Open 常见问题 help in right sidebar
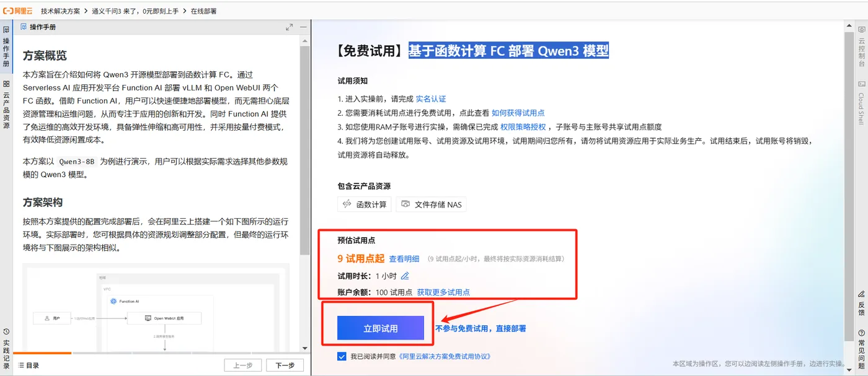 861,349
